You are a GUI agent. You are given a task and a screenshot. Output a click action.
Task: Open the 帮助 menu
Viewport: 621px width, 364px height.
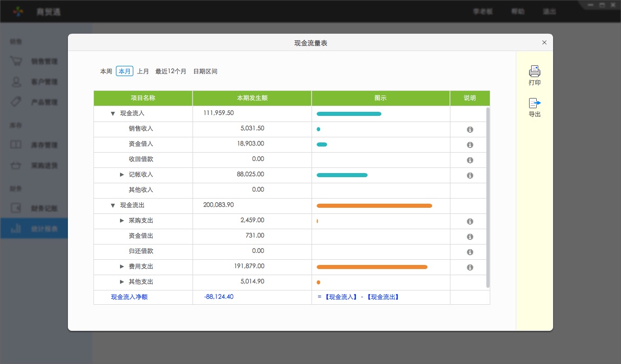coord(517,11)
